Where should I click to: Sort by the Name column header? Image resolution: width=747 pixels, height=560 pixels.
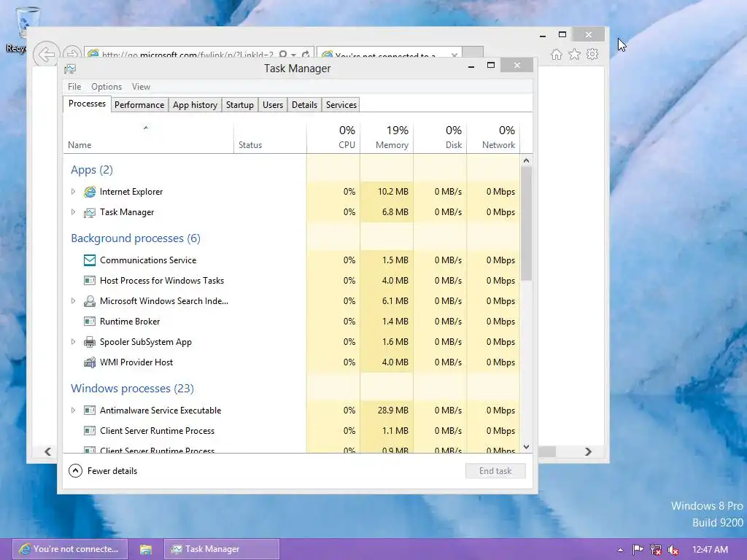tap(148, 137)
